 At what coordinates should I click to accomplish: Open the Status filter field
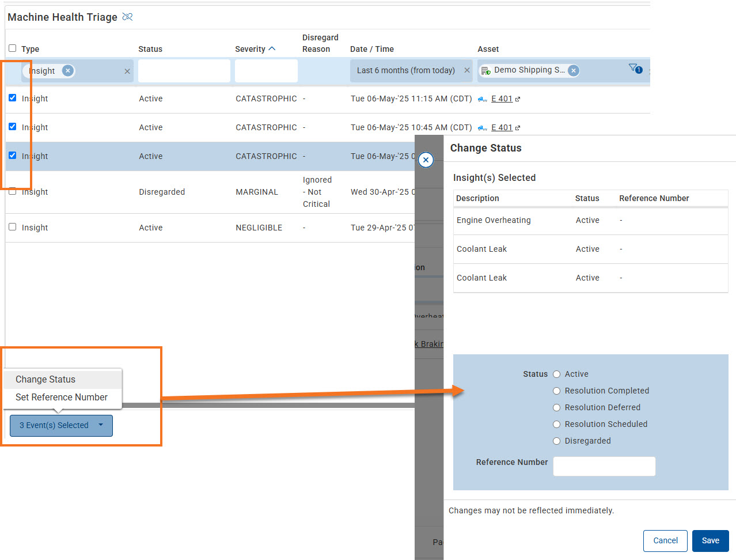(x=184, y=71)
